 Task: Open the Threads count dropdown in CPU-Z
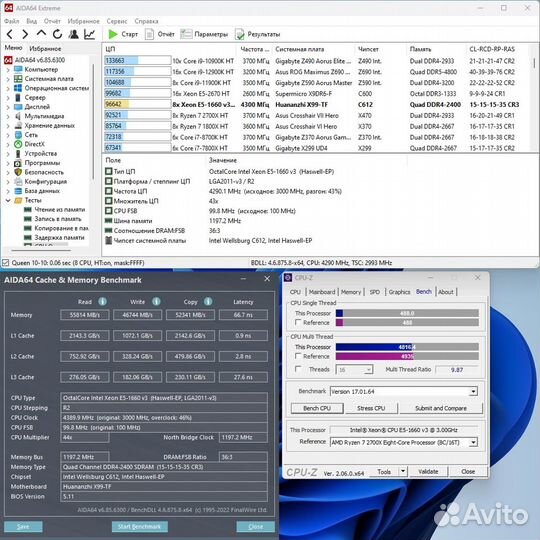point(368,370)
